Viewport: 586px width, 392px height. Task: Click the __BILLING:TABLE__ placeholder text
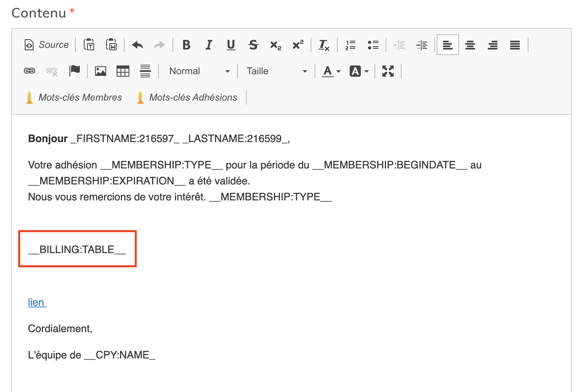(77, 249)
